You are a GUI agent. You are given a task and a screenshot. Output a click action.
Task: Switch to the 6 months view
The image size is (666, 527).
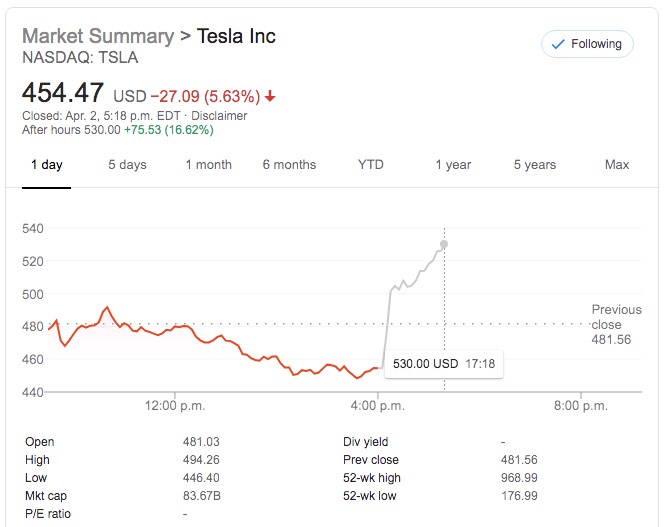(x=289, y=165)
